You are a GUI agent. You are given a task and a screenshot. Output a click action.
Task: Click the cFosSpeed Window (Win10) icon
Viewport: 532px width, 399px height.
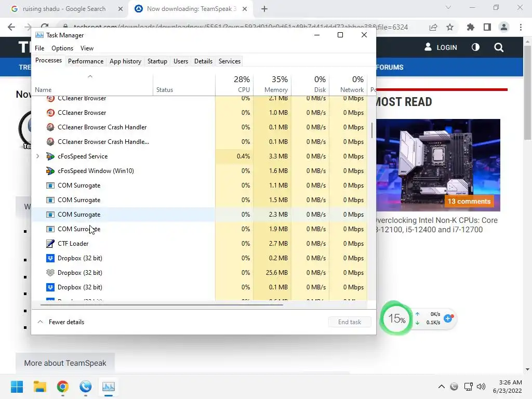tap(50, 171)
